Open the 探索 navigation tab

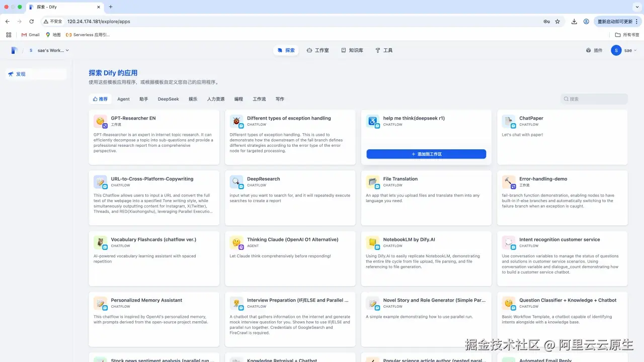point(286,50)
